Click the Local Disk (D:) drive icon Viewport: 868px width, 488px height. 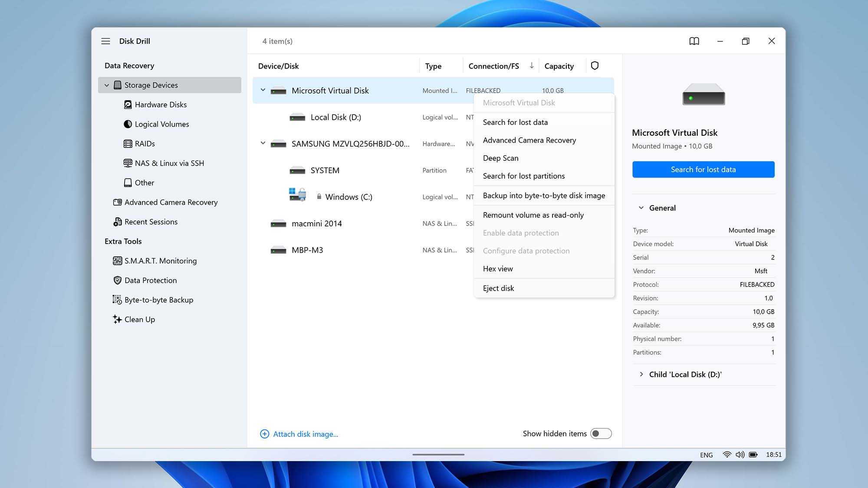297,117
